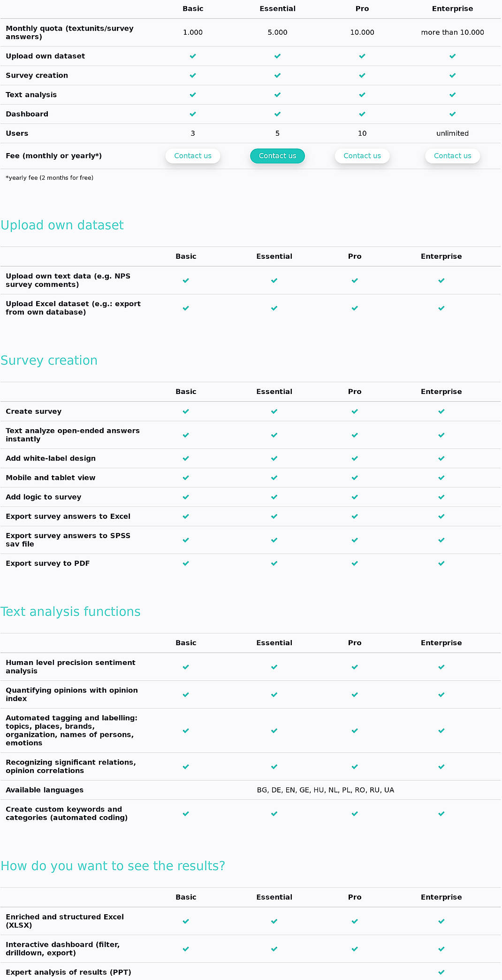Click the Text analysis functions heading
Viewport: 502px width, 980px height.
point(70,612)
